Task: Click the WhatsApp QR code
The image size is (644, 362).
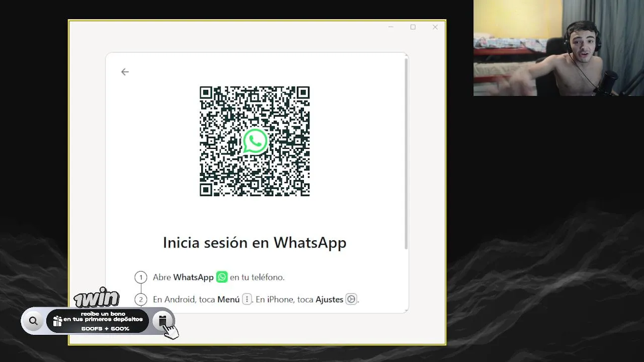Action: click(255, 141)
